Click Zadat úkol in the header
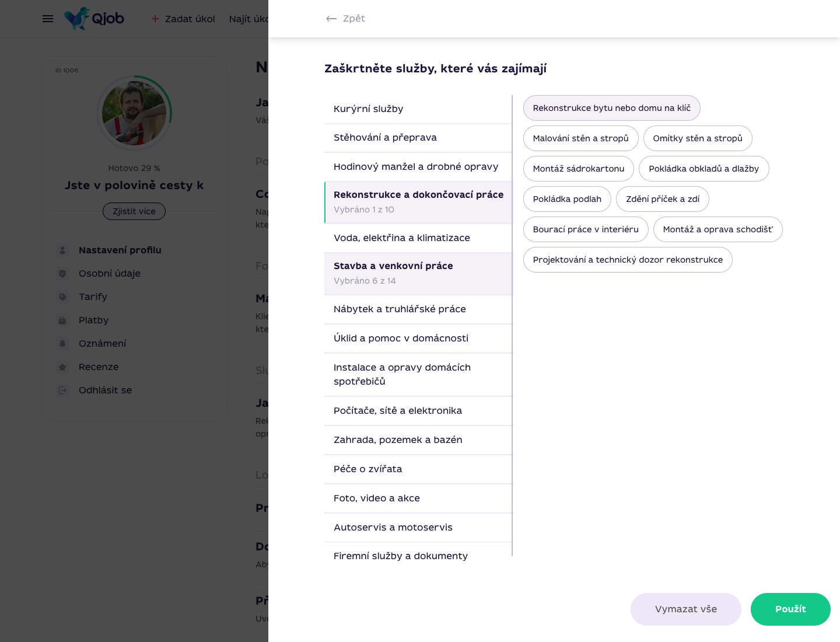 190,19
